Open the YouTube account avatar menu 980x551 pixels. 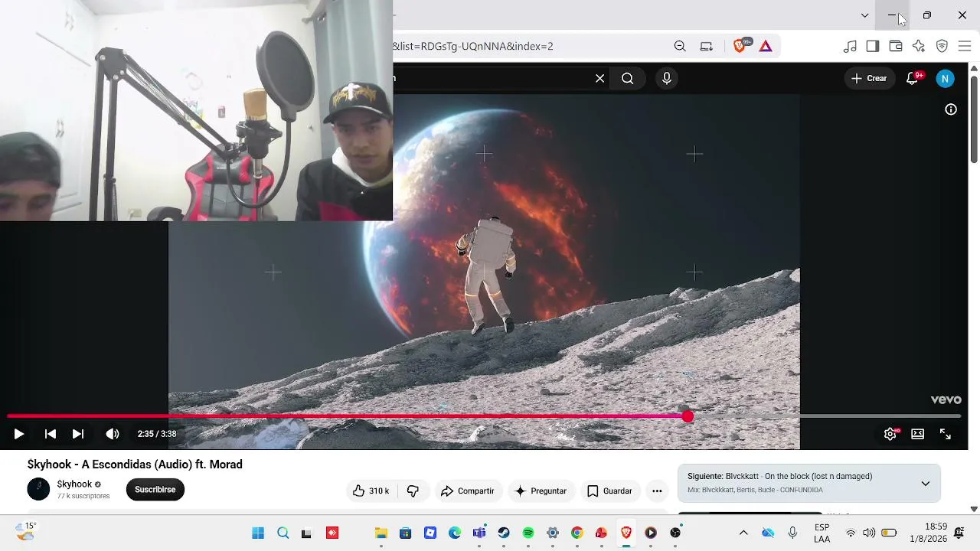[946, 78]
